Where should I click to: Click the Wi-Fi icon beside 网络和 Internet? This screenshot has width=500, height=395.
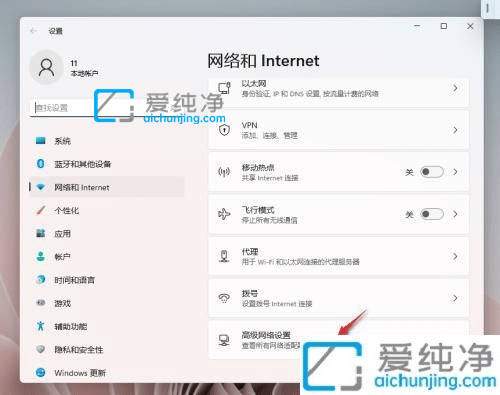41,187
